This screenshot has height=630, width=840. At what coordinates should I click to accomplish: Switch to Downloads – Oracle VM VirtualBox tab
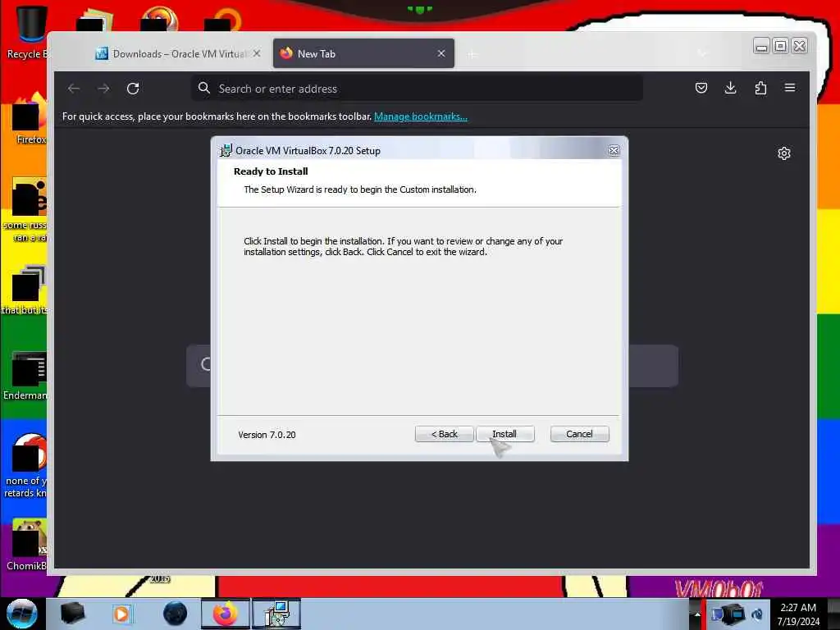point(179,53)
